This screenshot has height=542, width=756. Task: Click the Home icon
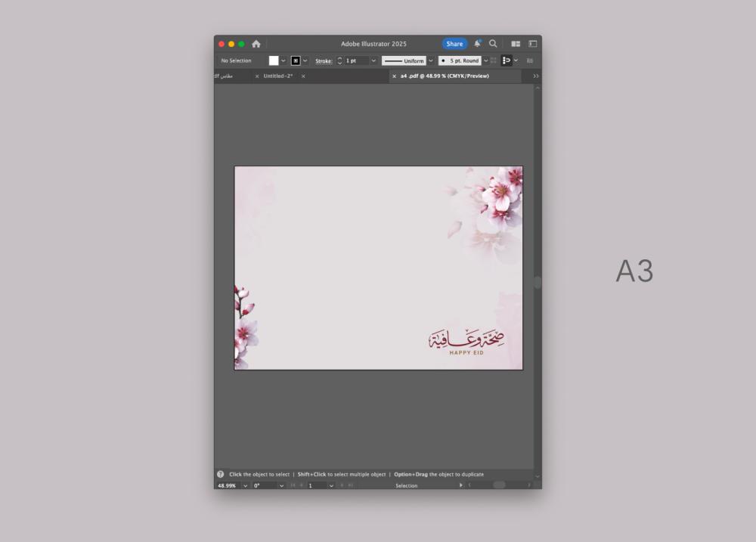coord(256,44)
